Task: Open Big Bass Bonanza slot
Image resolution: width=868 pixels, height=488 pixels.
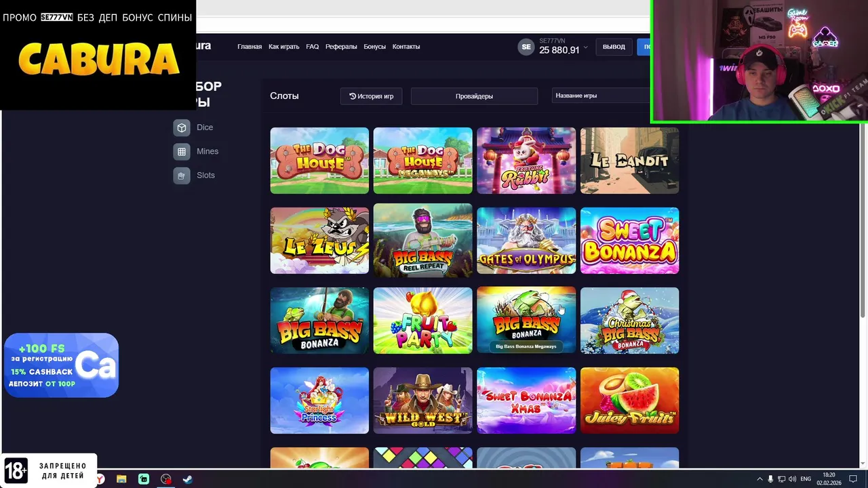Action: coord(319,321)
